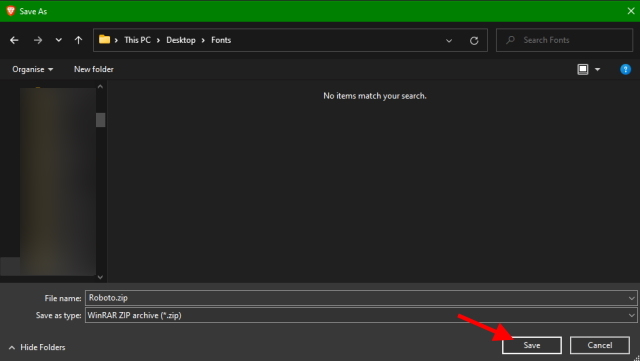Open the recent locations dropdown chevron
Viewport: 640px width, 361px height.
(59, 40)
